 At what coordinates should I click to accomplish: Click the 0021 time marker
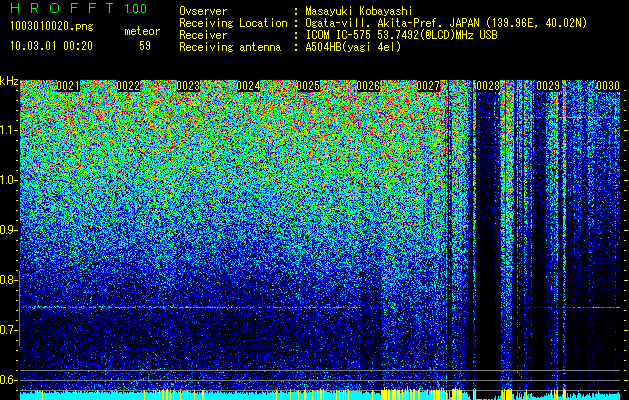pyautogui.click(x=68, y=86)
